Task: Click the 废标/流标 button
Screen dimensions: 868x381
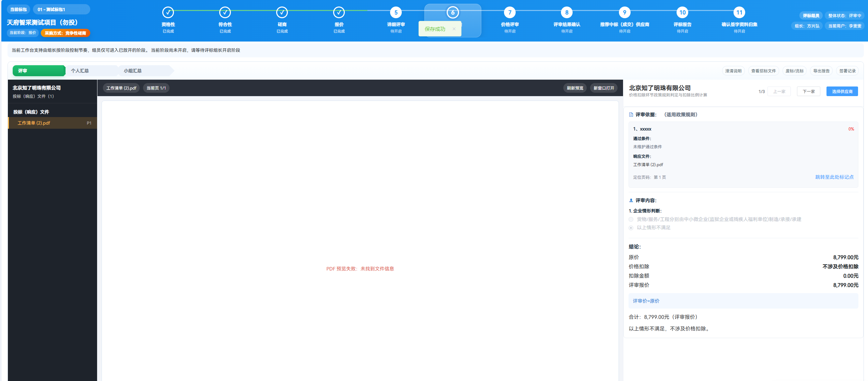Action: point(794,71)
